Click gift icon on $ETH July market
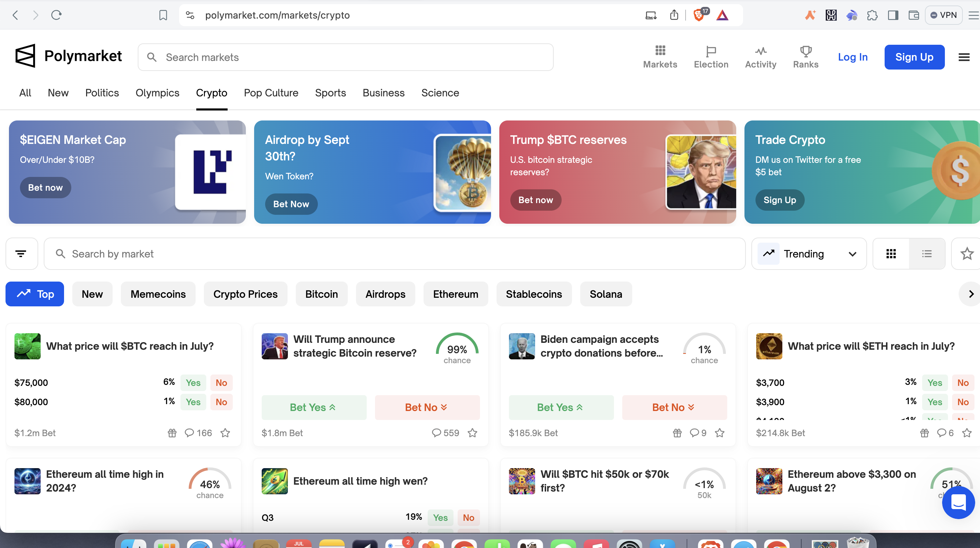Image resolution: width=980 pixels, height=548 pixels. point(924,433)
